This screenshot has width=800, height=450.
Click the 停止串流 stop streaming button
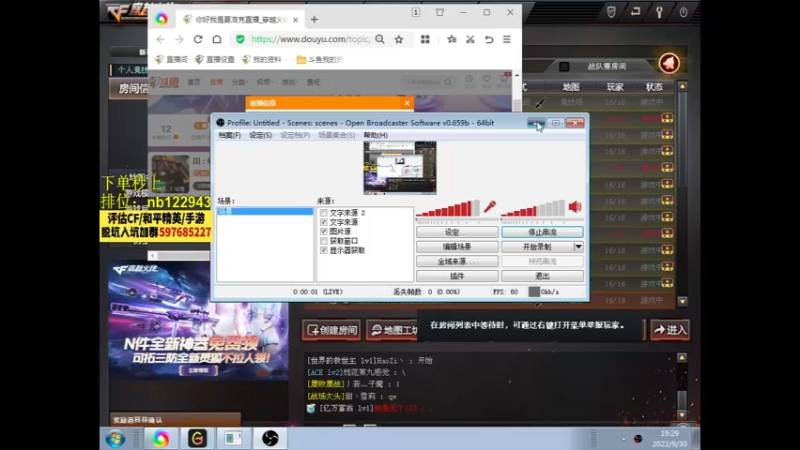(x=542, y=232)
